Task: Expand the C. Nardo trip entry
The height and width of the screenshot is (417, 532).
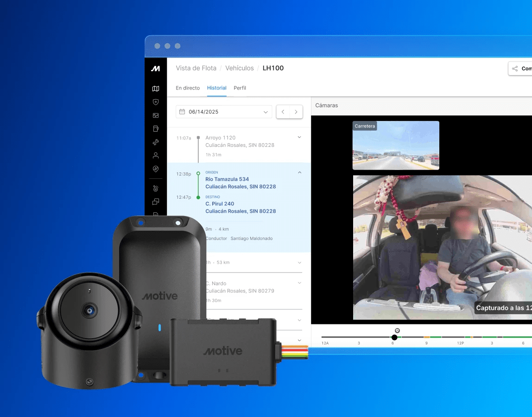Action: pyautogui.click(x=299, y=283)
